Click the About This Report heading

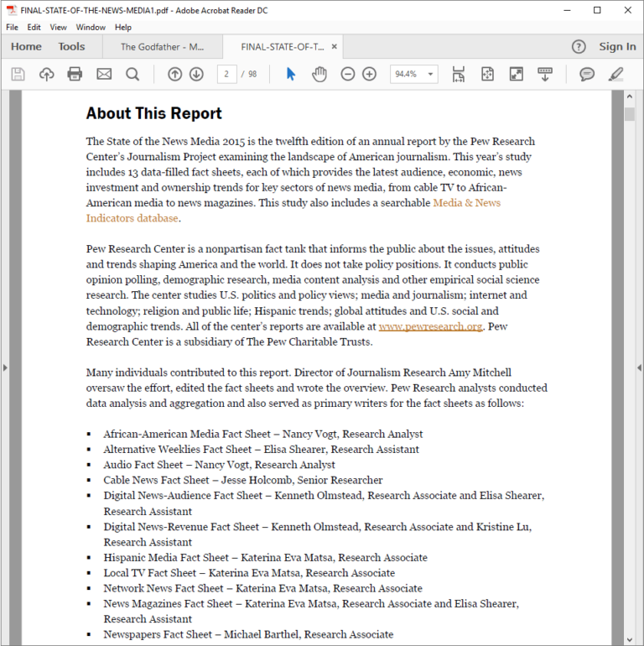(154, 113)
